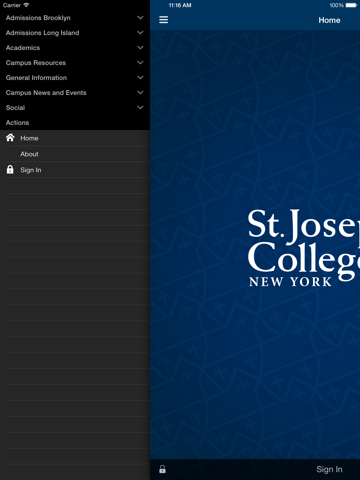Open the About entry
The height and width of the screenshot is (480, 360).
(29, 154)
